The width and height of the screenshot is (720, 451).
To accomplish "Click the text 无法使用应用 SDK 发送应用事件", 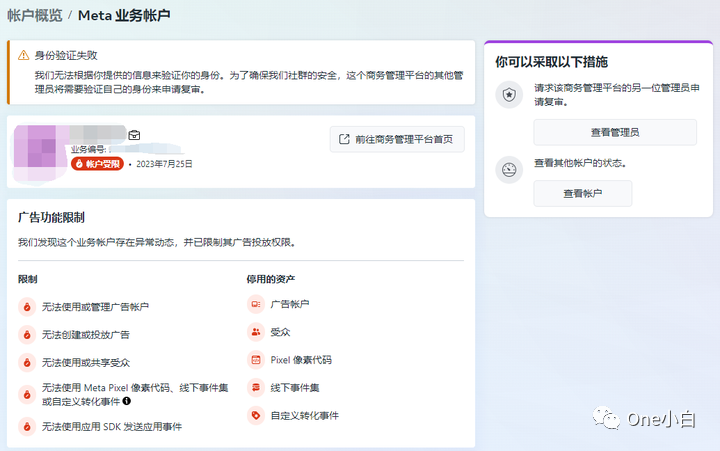I will 112,427.
